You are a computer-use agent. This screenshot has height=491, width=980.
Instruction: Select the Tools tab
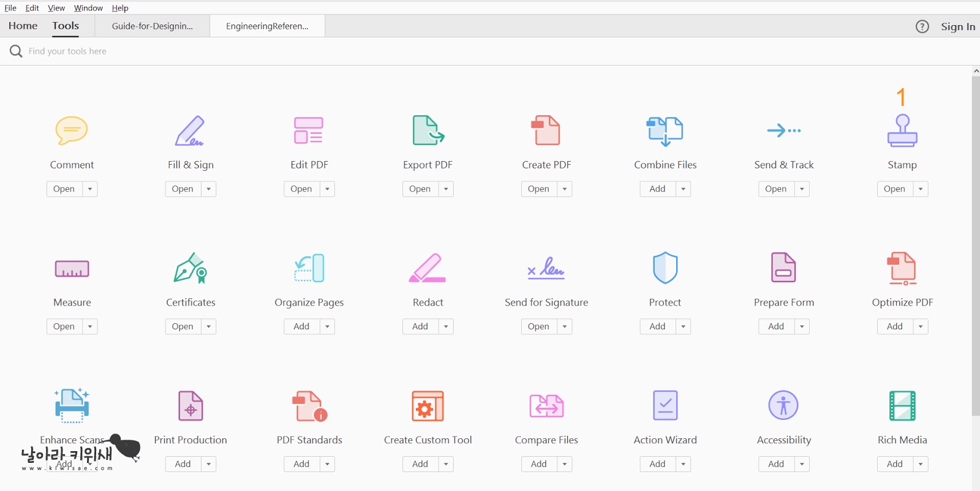coord(66,26)
